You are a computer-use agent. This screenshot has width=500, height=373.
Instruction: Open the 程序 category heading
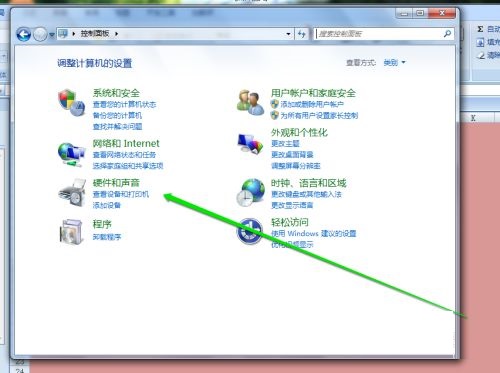pyautogui.click(x=102, y=224)
